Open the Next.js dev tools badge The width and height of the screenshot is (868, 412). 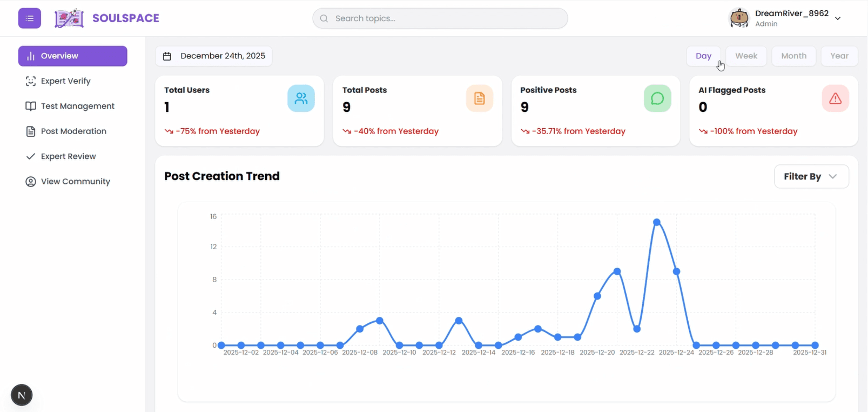click(22, 395)
